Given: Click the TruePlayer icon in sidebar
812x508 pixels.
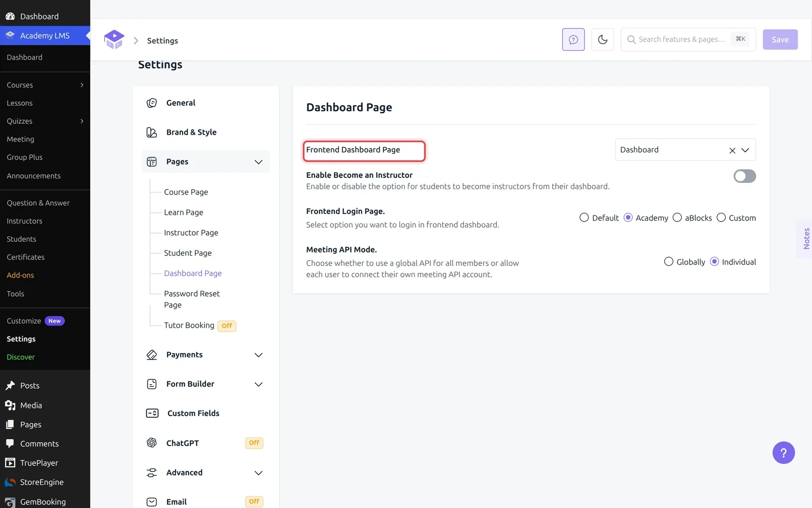Looking at the screenshot, I should point(10,463).
